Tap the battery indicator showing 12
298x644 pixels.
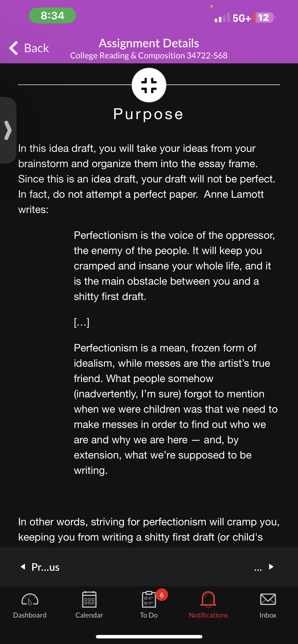(x=264, y=17)
